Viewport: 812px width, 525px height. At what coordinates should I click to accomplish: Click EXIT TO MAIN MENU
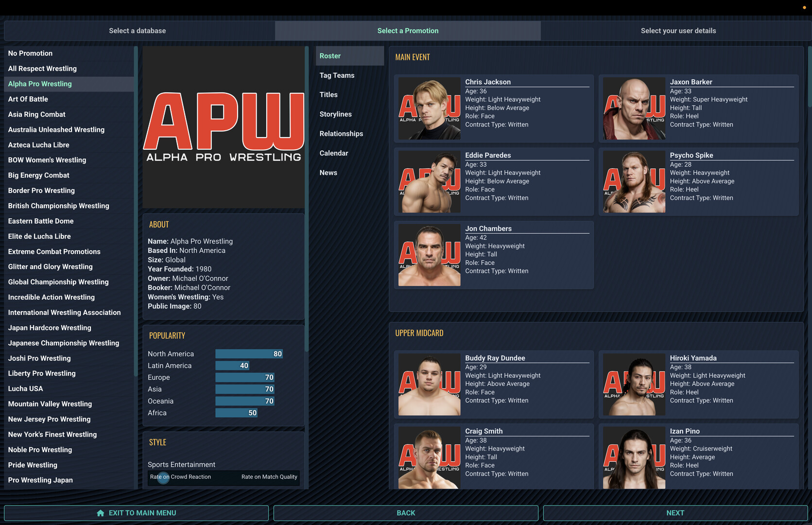point(136,513)
